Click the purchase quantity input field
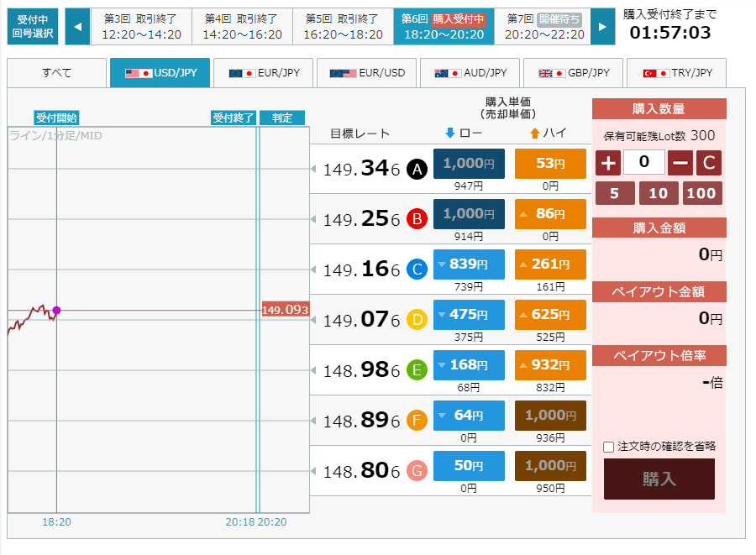 tap(644, 162)
